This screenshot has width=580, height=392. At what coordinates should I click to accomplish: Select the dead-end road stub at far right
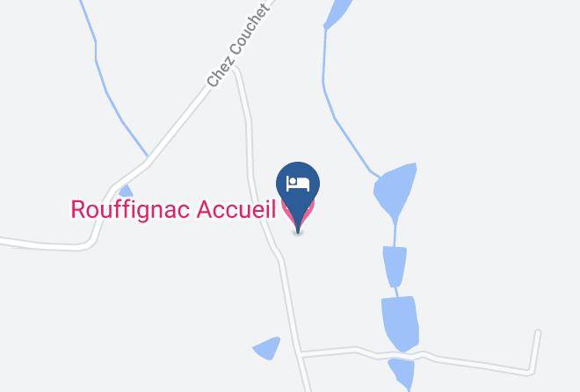tap(537, 350)
